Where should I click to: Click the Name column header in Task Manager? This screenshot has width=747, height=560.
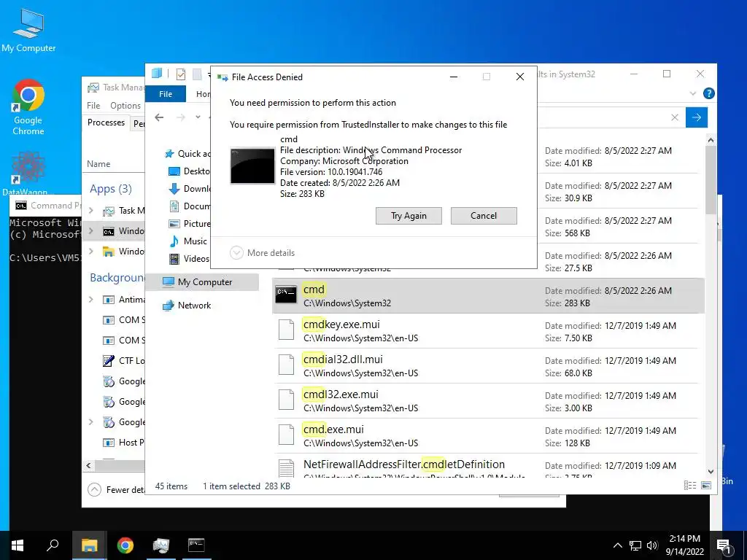pos(98,164)
